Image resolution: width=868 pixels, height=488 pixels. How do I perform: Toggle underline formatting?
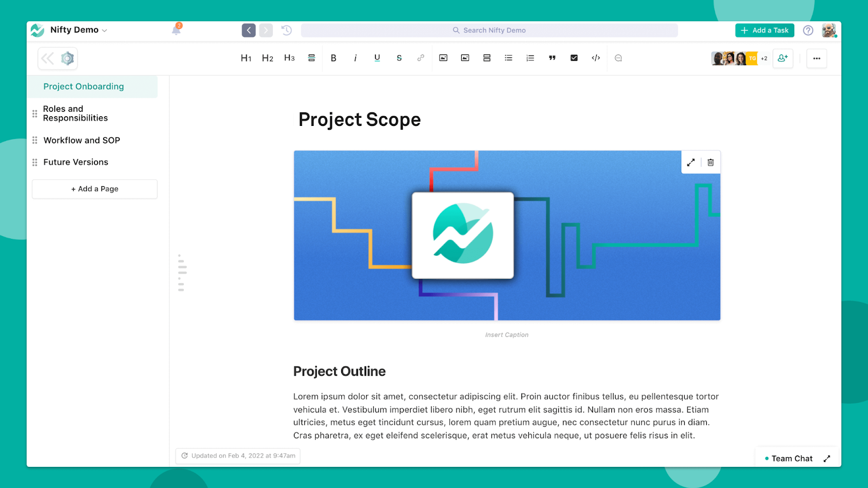pos(377,58)
